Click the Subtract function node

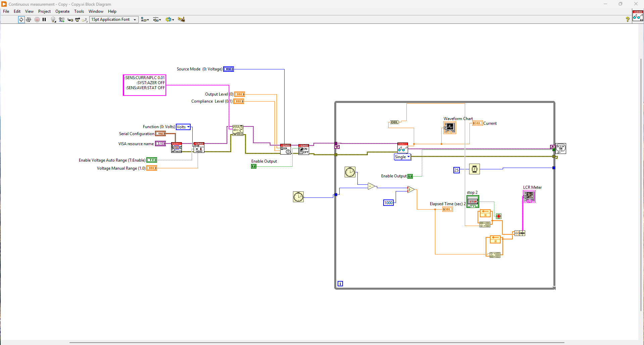coord(371,186)
